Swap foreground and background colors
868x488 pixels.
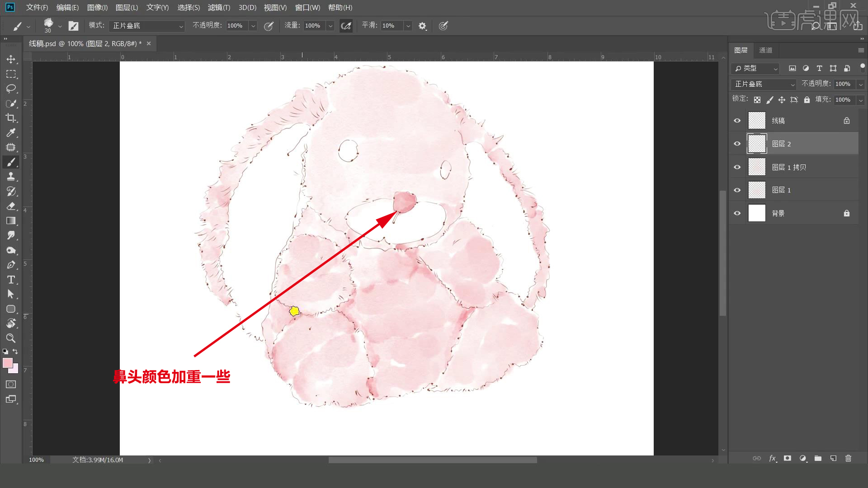coord(15,351)
